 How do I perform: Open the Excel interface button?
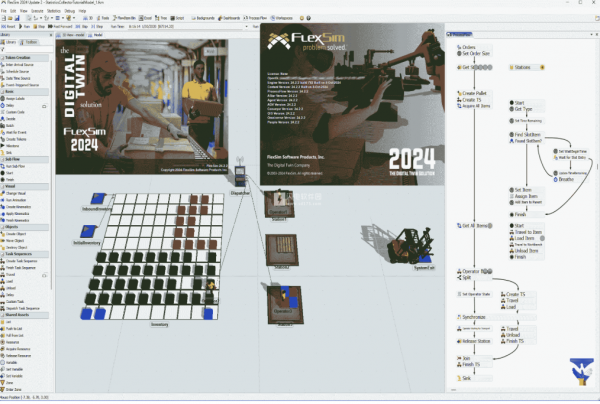(x=145, y=18)
